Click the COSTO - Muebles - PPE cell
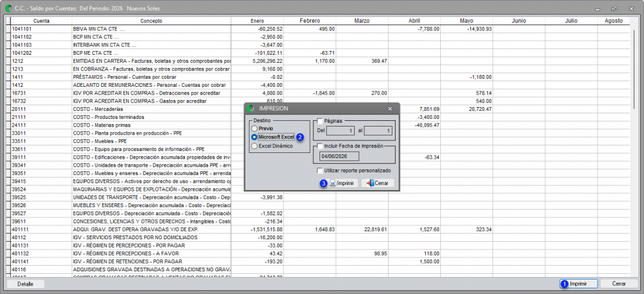Viewport: 644px width, 294px height. (151, 141)
